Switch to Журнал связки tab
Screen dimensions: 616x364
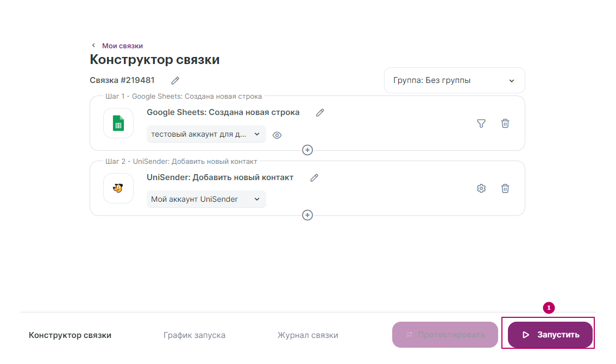[x=307, y=335]
